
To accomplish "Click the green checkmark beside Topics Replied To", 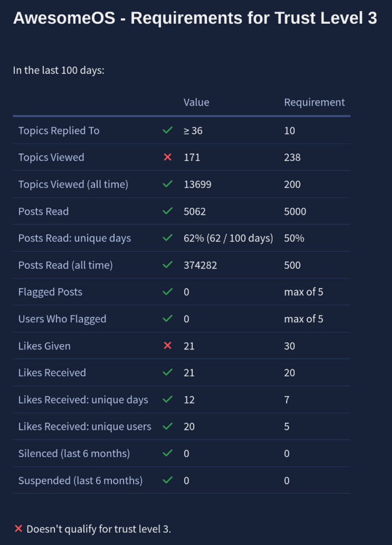I will [168, 130].
